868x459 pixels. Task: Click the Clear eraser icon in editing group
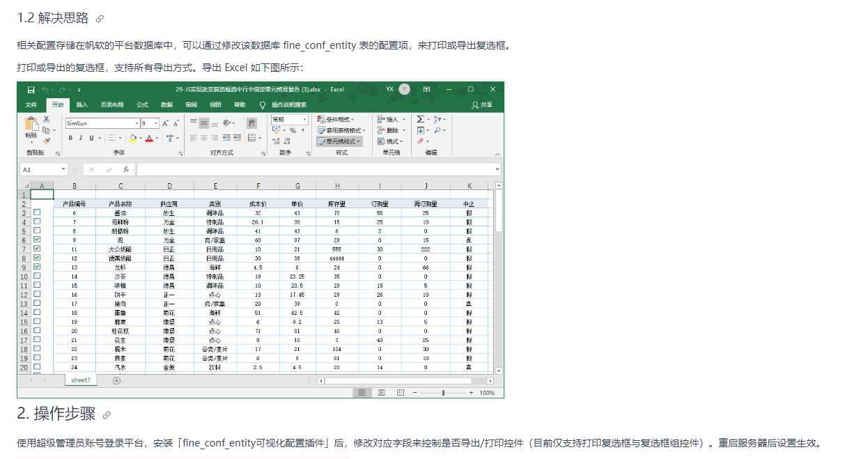click(420, 141)
